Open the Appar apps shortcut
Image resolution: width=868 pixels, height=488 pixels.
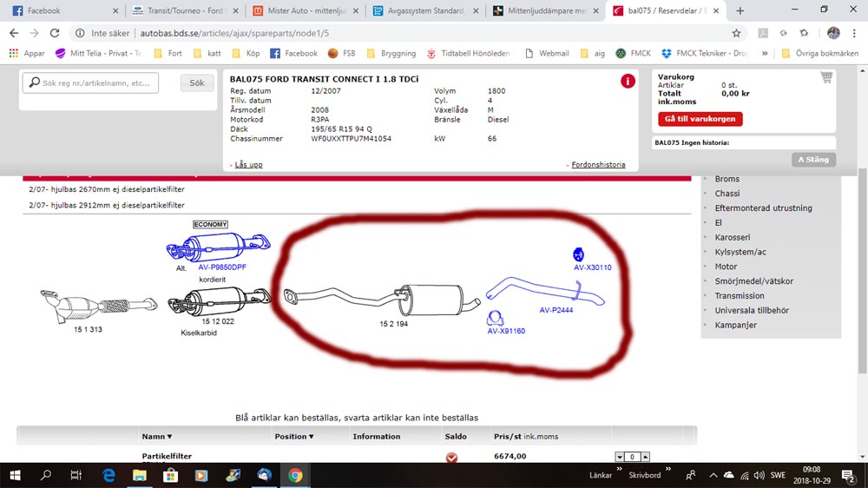click(27, 53)
